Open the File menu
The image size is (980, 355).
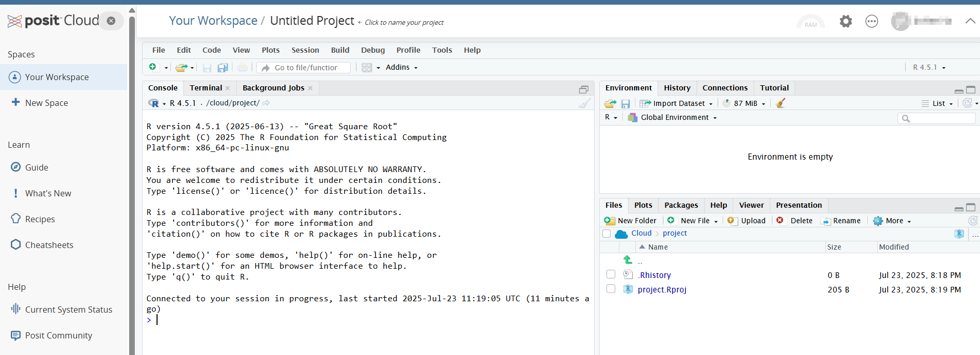[159, 50]
